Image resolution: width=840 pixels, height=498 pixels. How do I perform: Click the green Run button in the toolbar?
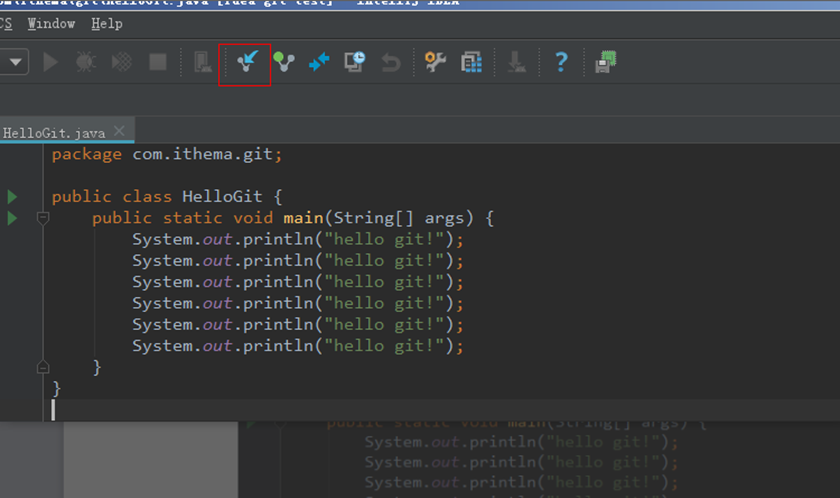(50, 62)
